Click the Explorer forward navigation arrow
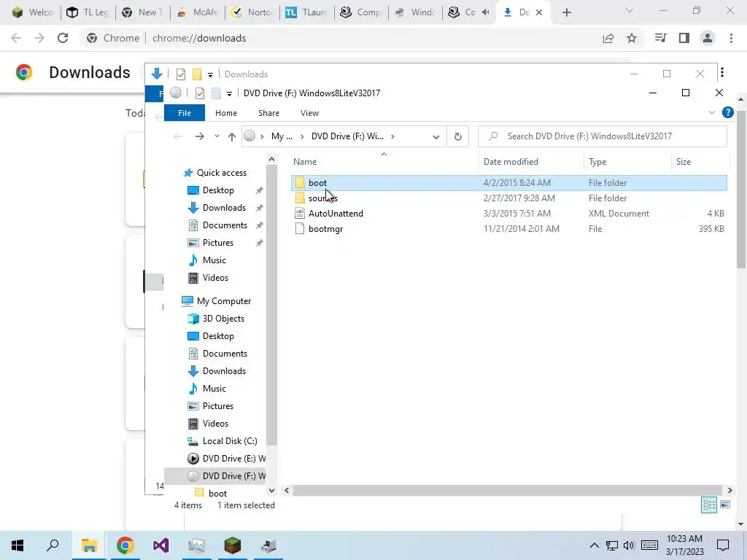This screenshot has height=560, width=747. pos(200,136)
